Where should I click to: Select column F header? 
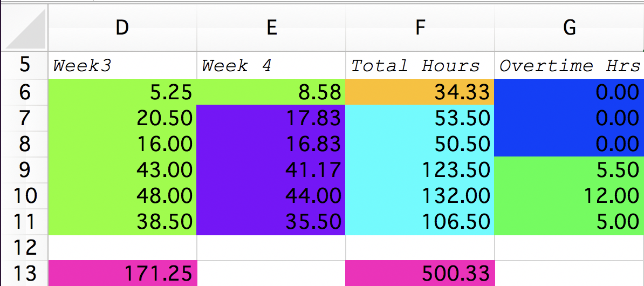click(x=420, y=28)
